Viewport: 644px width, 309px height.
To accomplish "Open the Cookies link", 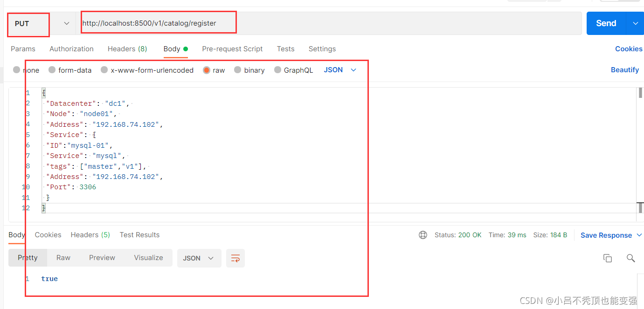I will (629, 49).
